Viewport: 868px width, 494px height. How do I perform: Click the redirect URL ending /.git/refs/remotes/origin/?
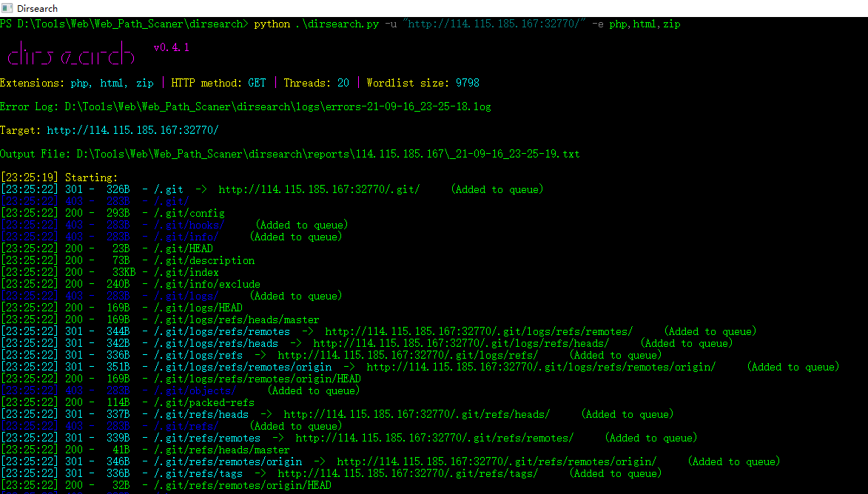coord(497,461)
